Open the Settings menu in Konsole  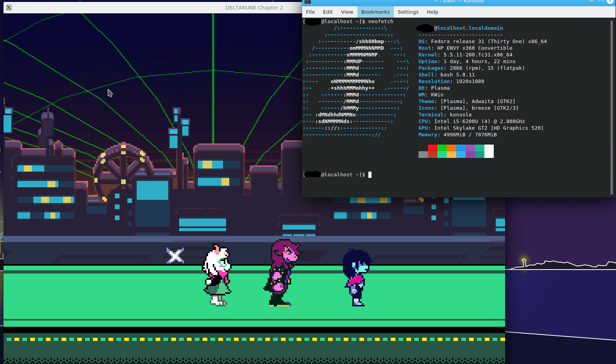click(408, 12)
